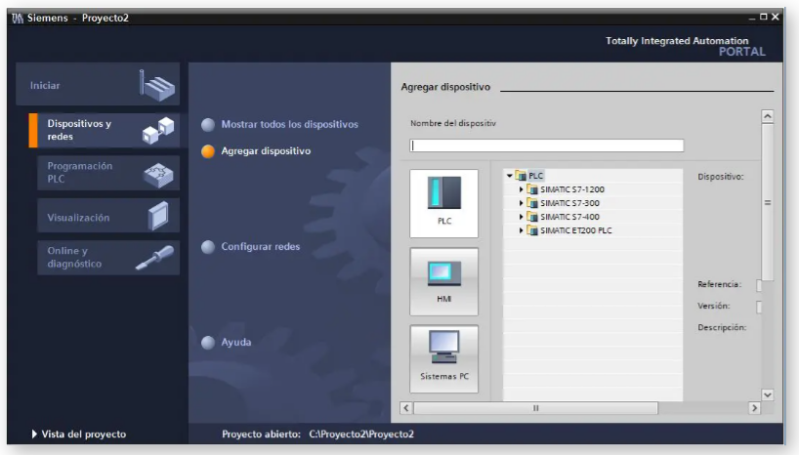Open the Programación PLC portal
Screen dimensions: 799x455
[x=109, y=173]
